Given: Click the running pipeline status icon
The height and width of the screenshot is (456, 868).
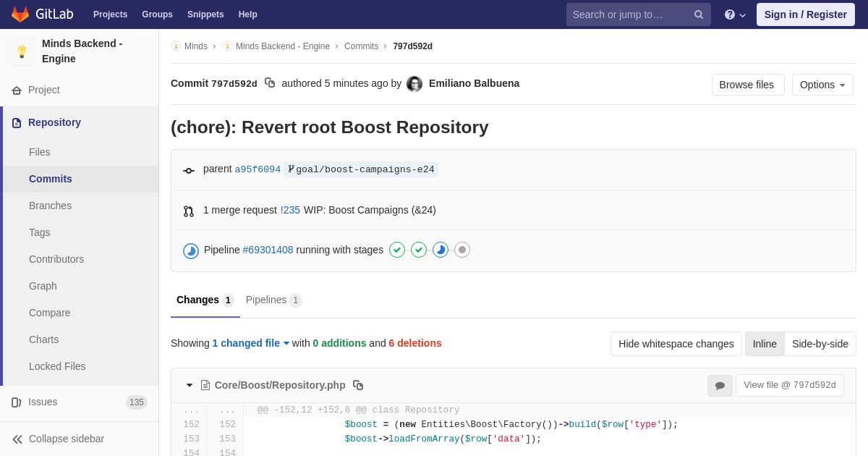Looking at the screenshot, I should 191,251.
